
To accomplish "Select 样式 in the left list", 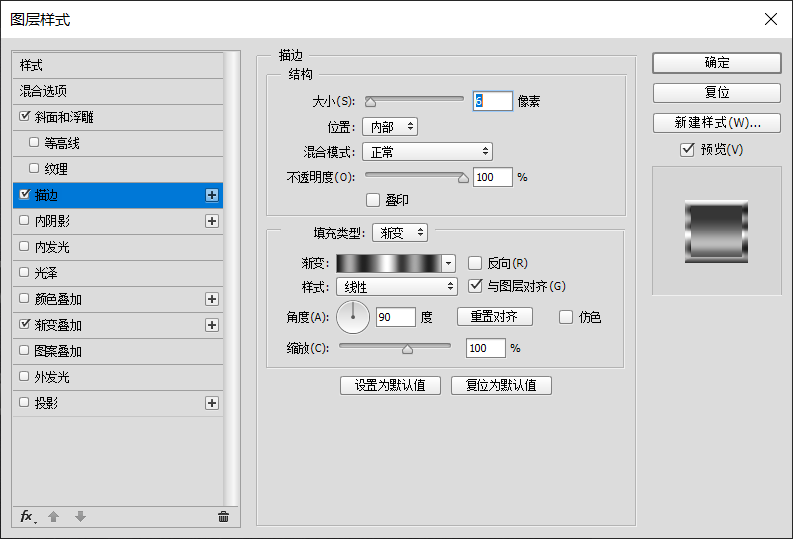I will point(118,66).
